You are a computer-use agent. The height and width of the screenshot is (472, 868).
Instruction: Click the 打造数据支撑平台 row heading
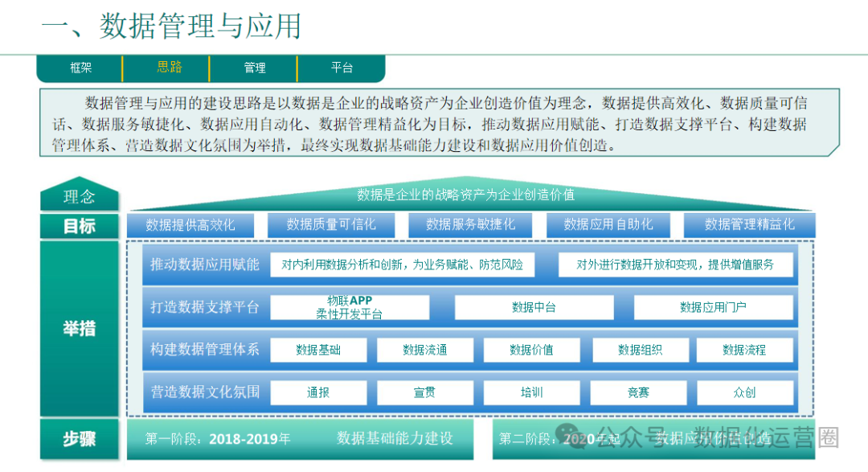click(x=205, y=307)
